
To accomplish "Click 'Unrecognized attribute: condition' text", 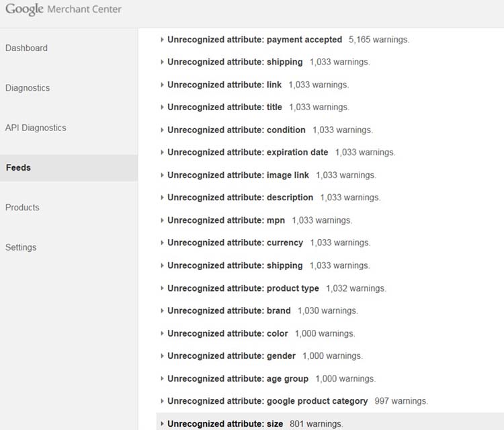I will 237,130.
